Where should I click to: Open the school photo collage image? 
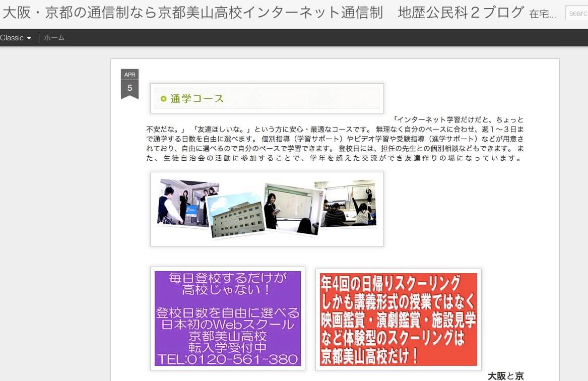pos(267,209)
